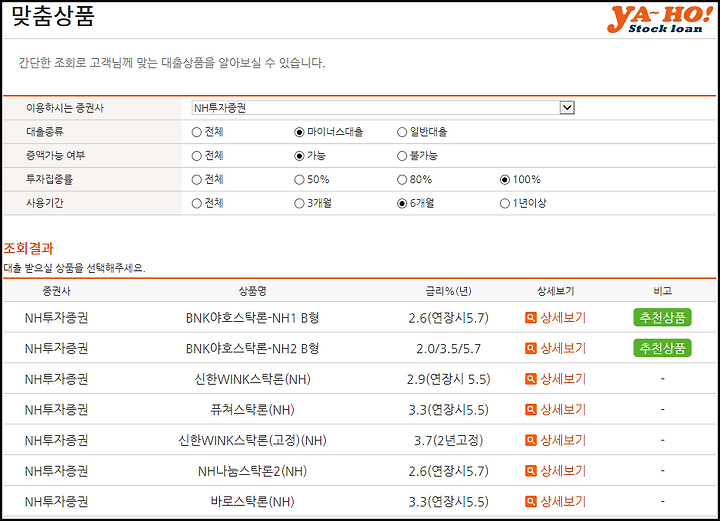
Task: Click the NH투자증권 brokerage select field
Action: [x=383, y=108]
